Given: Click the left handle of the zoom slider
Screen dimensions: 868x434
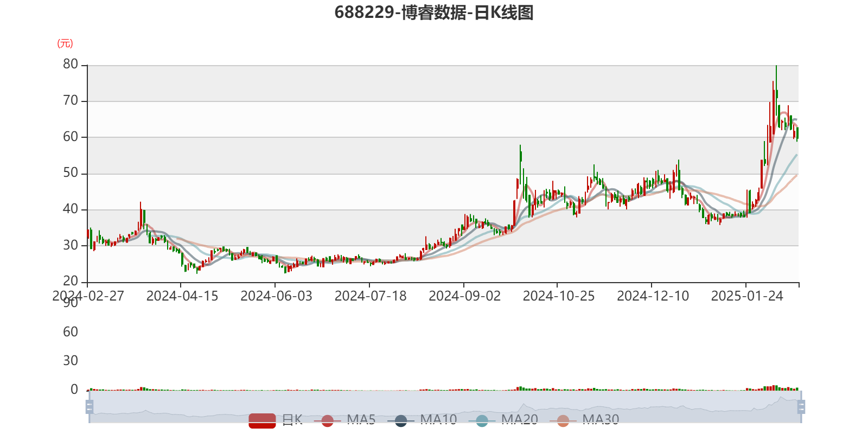Looking at the screenshot, I should coord(90,407).
